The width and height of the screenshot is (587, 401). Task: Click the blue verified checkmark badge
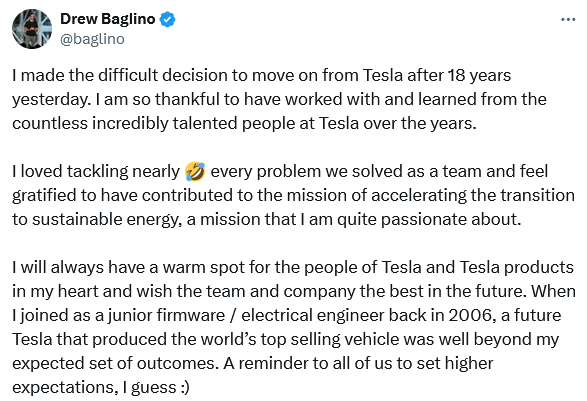pyautogui.click(x=167, y=19)
